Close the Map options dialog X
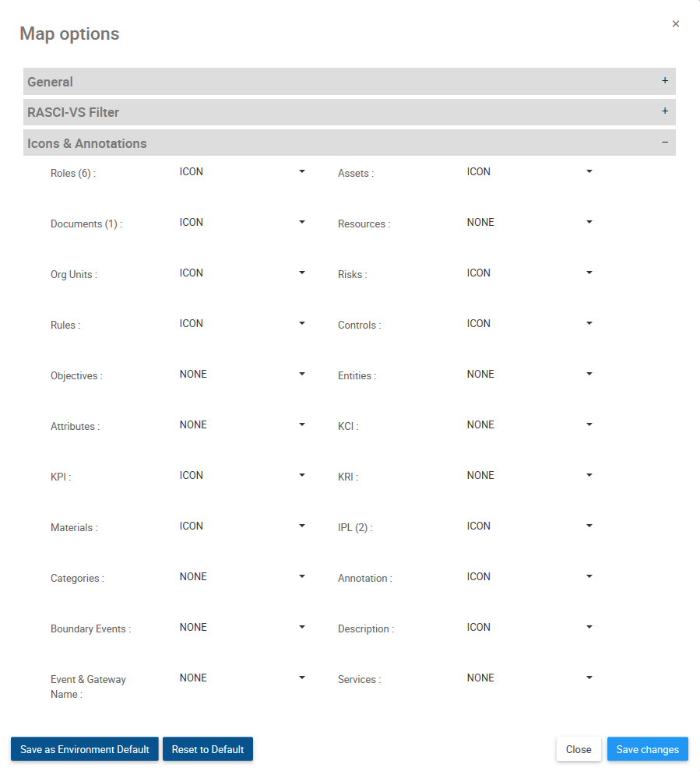This screenshot has height=771, width=700. point(675,24)
